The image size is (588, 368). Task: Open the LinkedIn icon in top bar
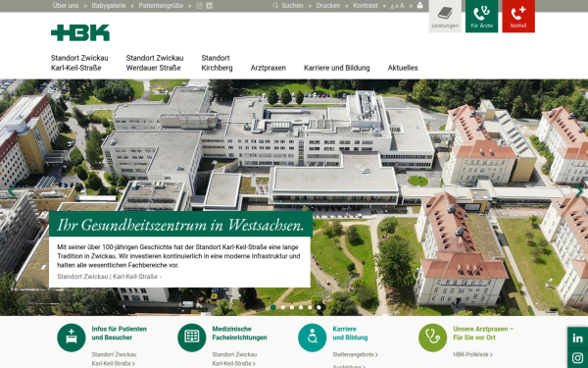(x=210, y=6)
